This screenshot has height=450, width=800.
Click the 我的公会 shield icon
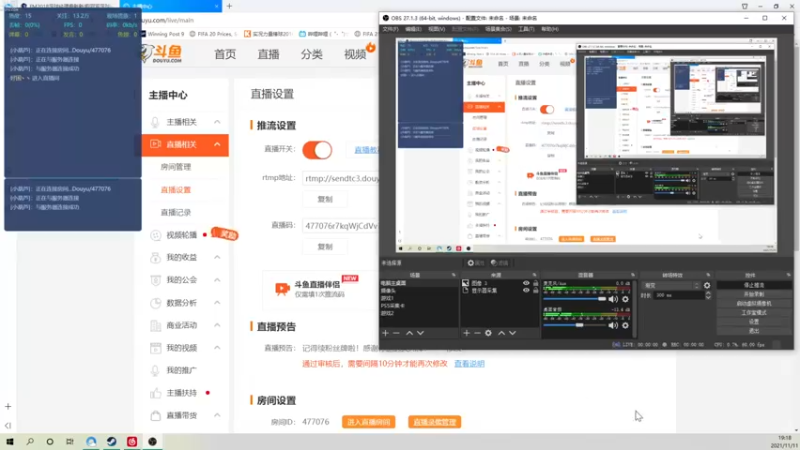point(155,280)
